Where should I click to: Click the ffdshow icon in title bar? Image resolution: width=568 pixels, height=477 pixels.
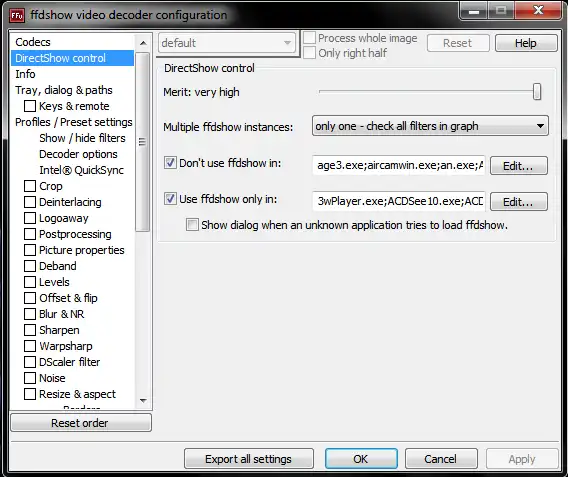click(x=17, y=16)
